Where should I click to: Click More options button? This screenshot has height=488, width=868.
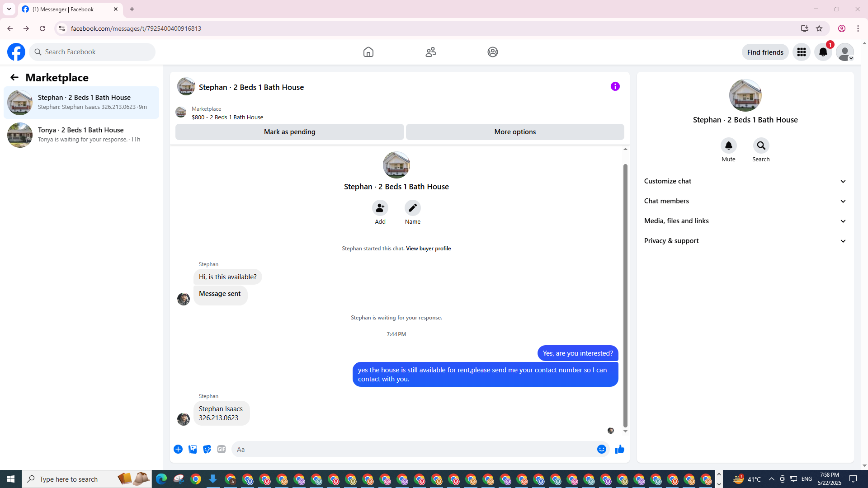point(515,132)
